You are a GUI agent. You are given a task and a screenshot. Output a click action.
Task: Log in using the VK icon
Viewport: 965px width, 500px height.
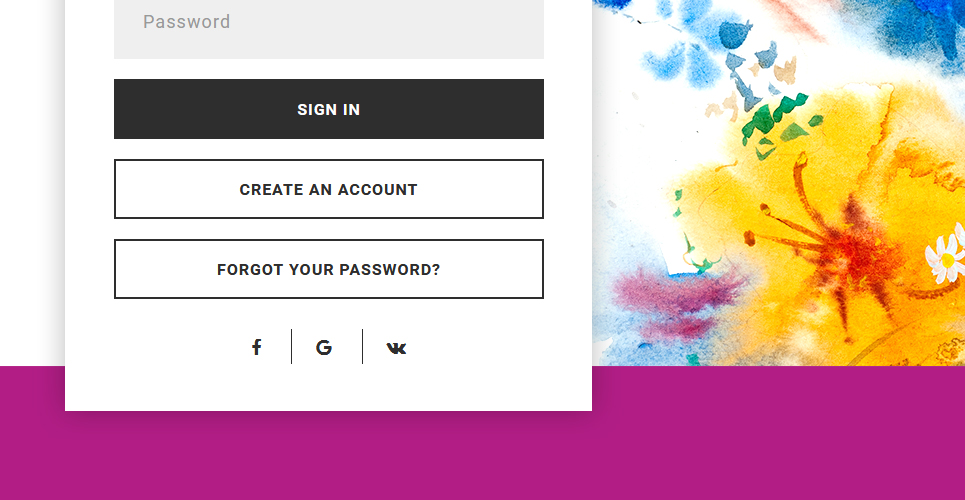[x=396, y=349]
